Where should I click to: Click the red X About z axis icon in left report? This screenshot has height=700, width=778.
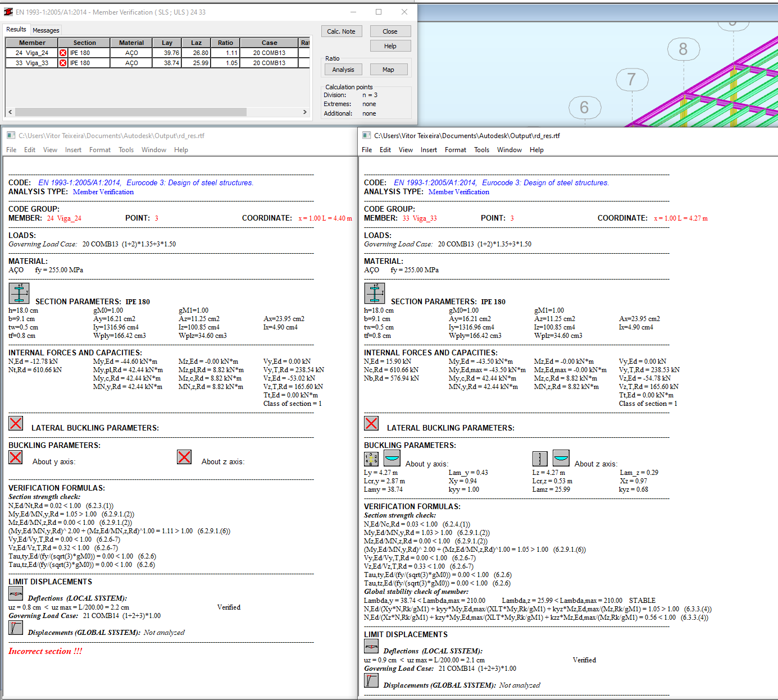click(x=184, y=457)
